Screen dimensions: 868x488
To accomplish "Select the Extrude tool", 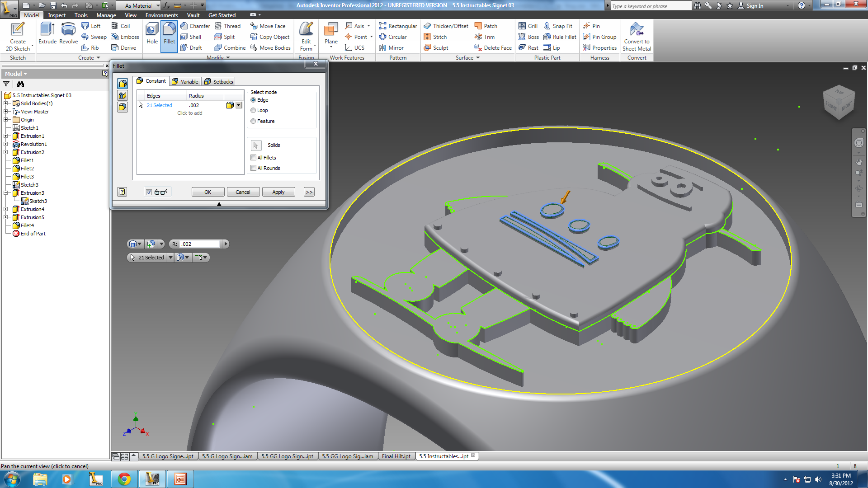I will [47, 33].
